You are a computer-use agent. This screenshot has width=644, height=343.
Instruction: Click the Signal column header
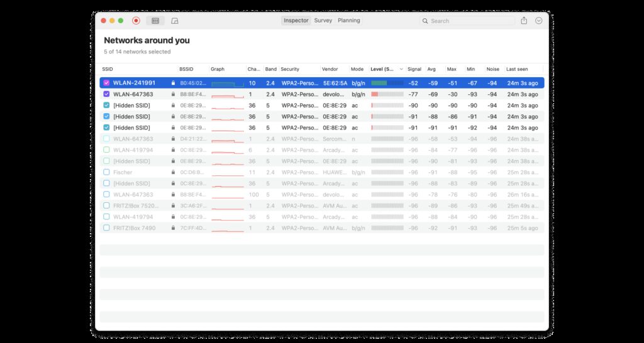point(414,69)
